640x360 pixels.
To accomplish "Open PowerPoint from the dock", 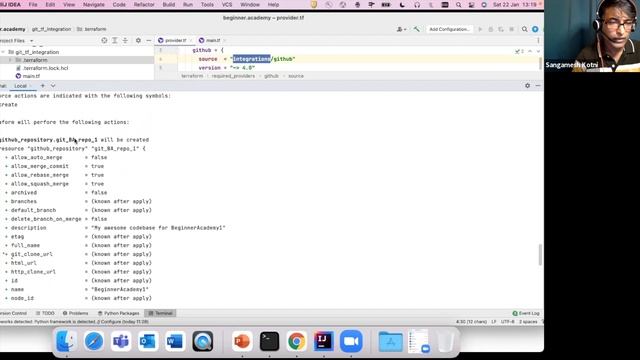I will [x=242, y=341].
